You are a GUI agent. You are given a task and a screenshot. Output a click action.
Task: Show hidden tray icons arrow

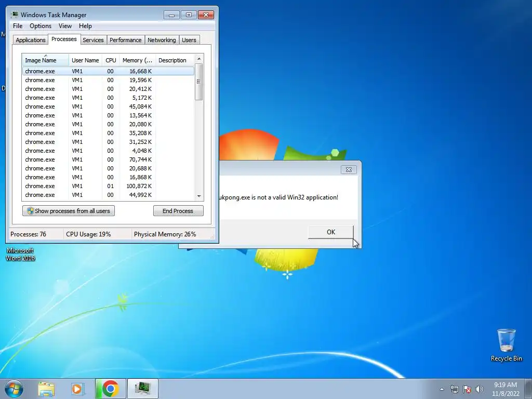(442, 389)
